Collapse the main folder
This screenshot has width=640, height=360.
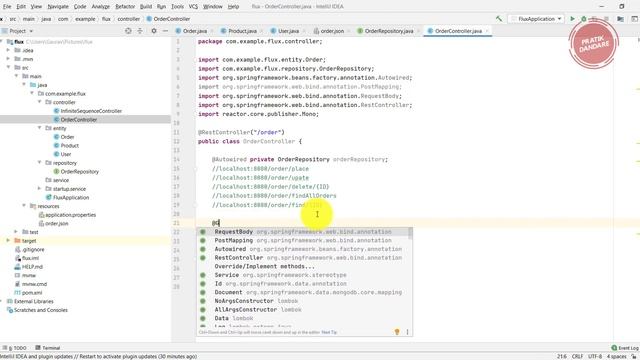(16, 76)
